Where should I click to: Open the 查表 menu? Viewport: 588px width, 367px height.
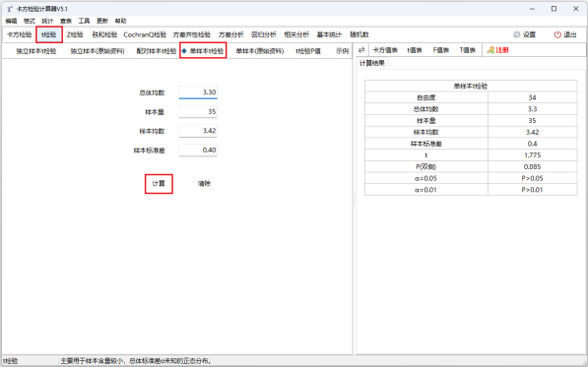tap(66, 21)
